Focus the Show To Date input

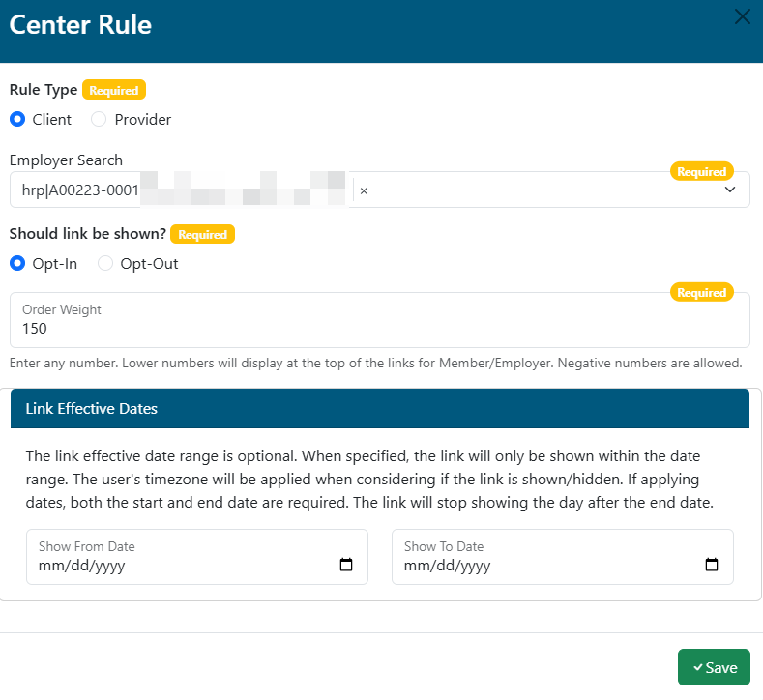[542, 566]
